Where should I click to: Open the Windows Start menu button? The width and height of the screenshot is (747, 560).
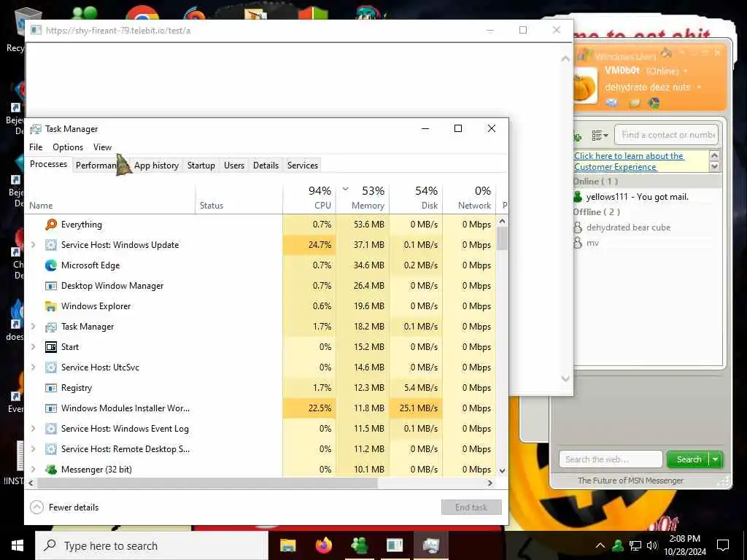coord(18,545)
